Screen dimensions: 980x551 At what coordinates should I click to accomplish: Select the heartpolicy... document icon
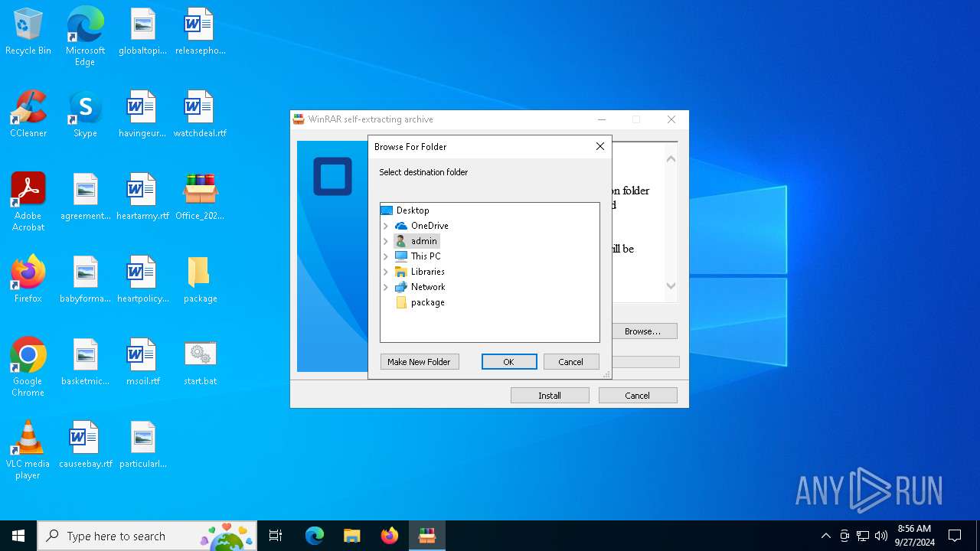142,280
